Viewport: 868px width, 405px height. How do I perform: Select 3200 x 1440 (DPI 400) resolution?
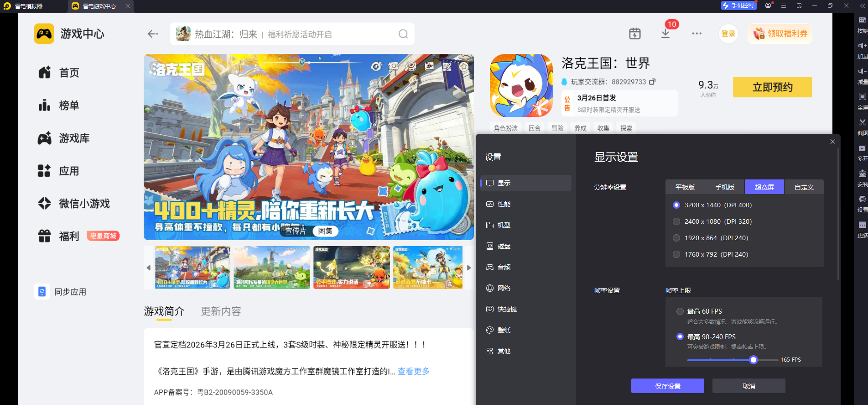(x=676, y=205)
